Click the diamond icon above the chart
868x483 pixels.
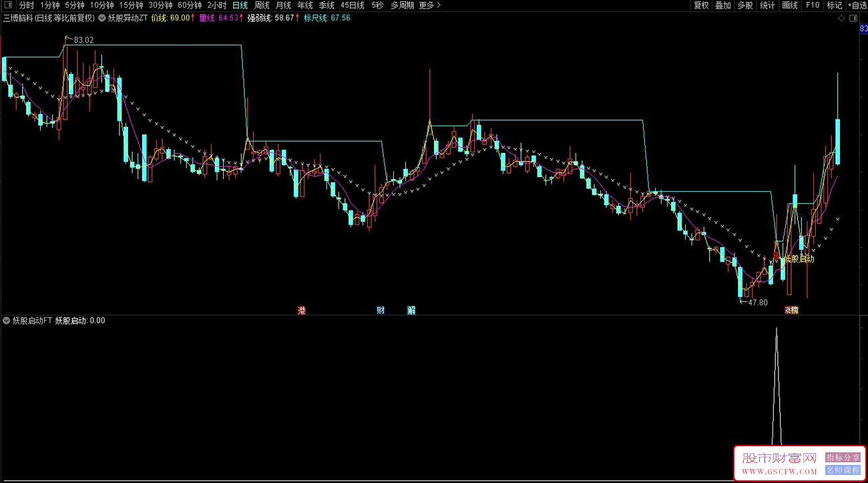pos(841,18)
